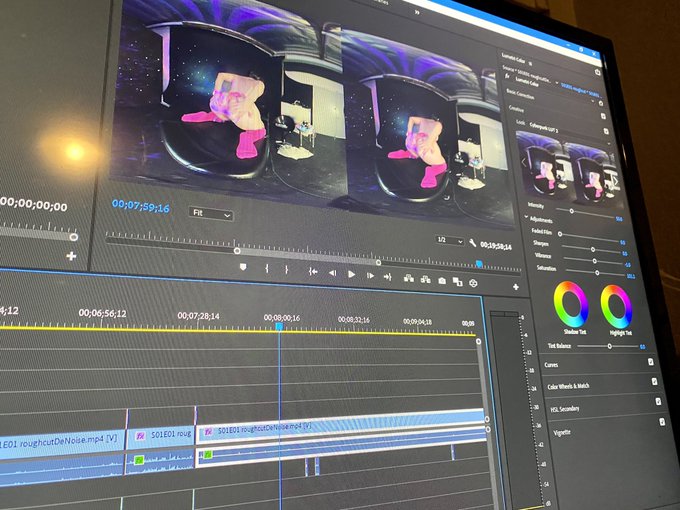Click Source monitor timecode 00;00;00;00
This screenshot has width=680, height=510.
click(34, 203)
